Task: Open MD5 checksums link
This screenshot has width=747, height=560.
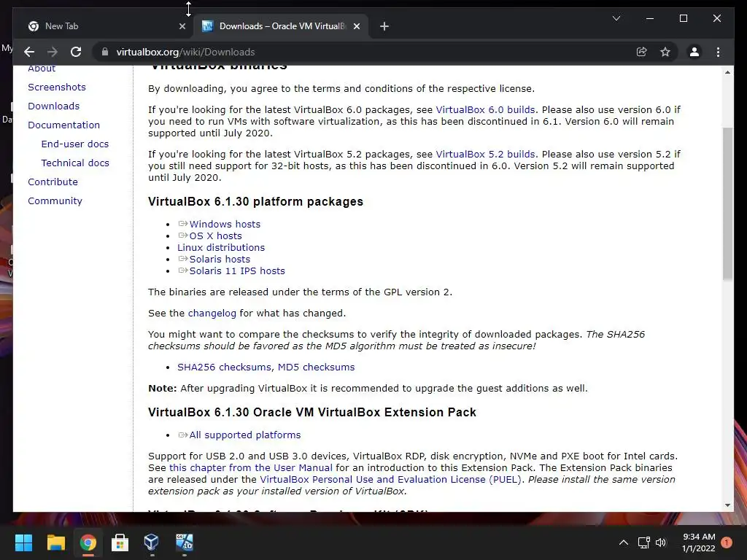Action: (x=316, y=367)
